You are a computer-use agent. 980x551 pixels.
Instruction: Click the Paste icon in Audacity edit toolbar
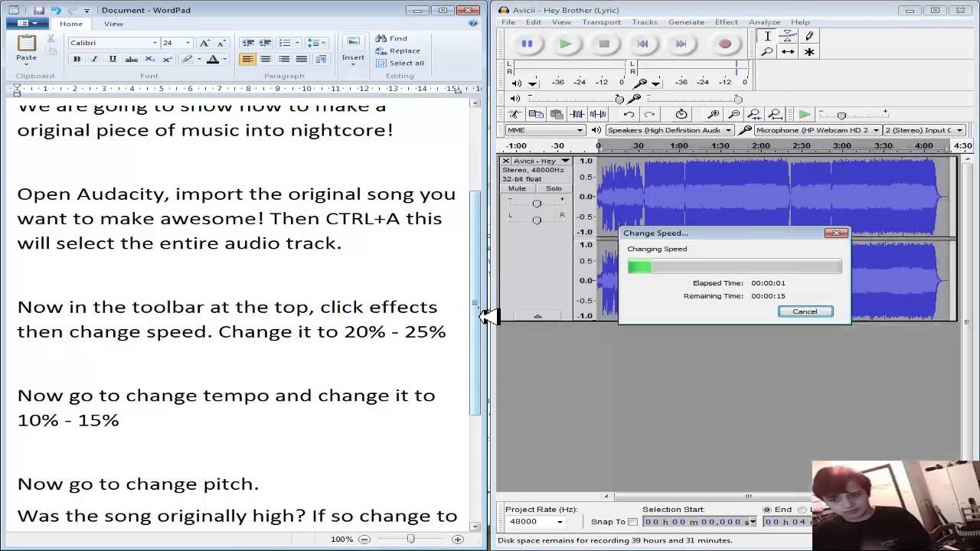click(557, 114)
